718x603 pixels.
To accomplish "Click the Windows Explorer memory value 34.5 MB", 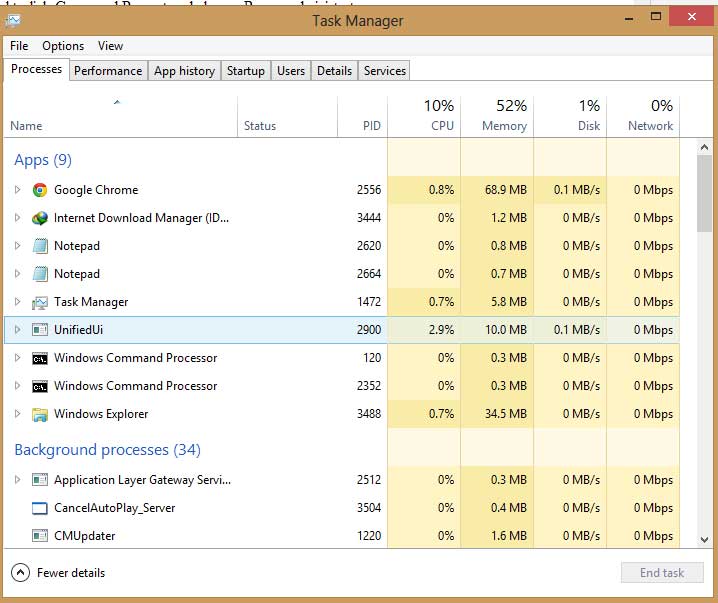I will tap(506, 414).
